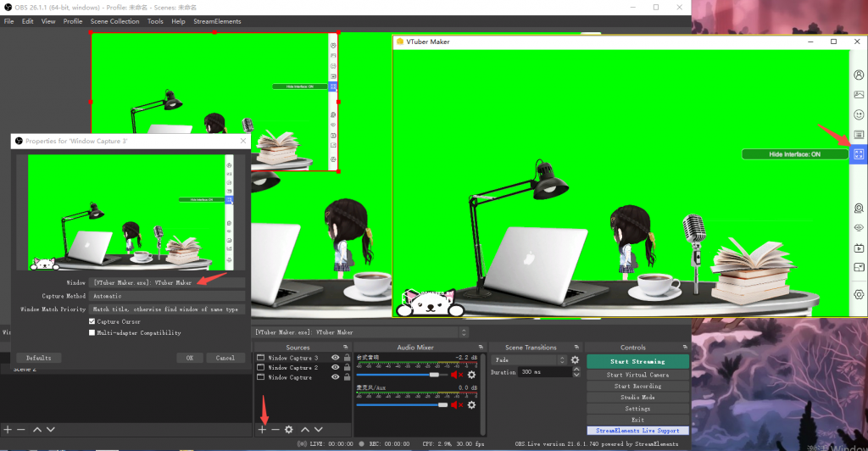Confirm properties dialog with OK
Viewport: 868px width, 451px height.
tap(190, 358)
